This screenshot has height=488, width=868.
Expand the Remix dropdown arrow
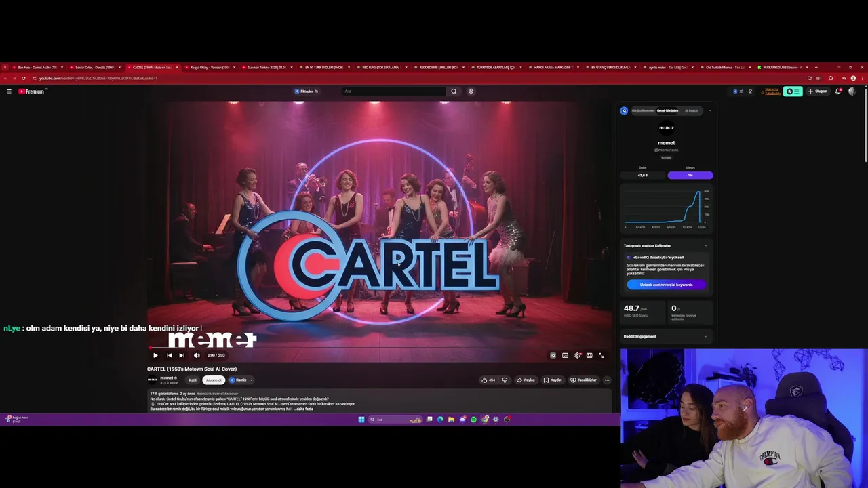[251, 380]
